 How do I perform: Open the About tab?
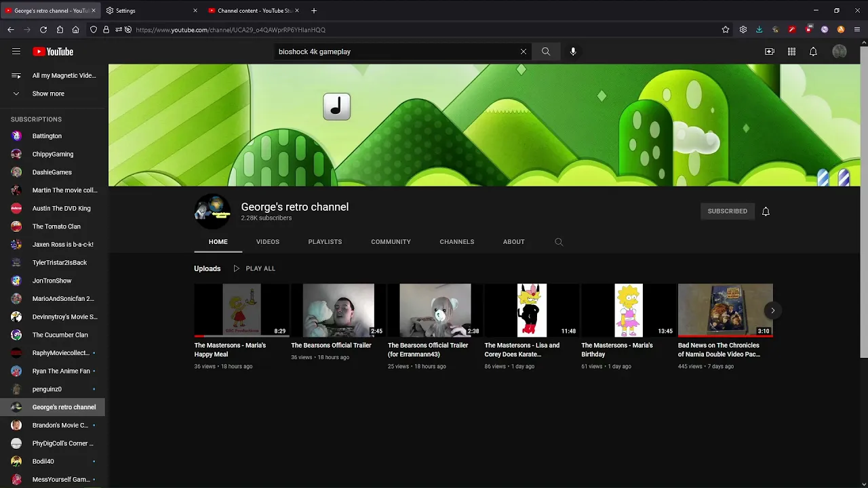(x=514, y=242)
